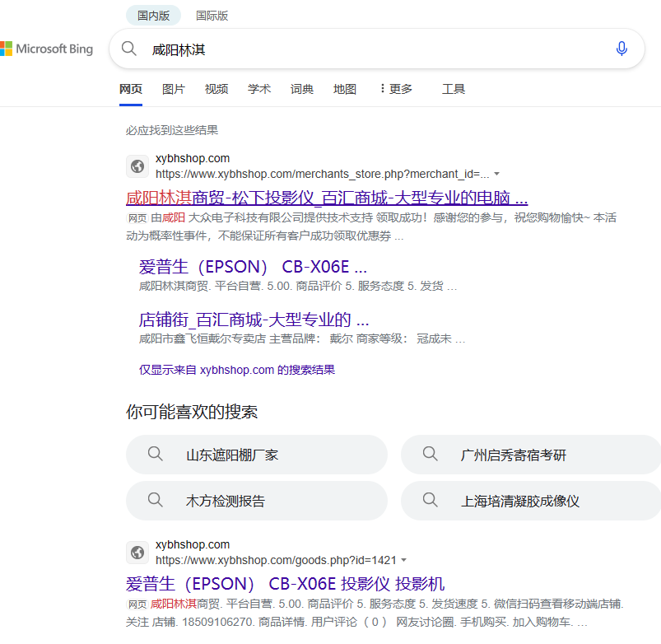Click the globe icon beside first xybhshop.com result
Image resolution: width=661 pixels, height=644 pixels.
(137, 166)
